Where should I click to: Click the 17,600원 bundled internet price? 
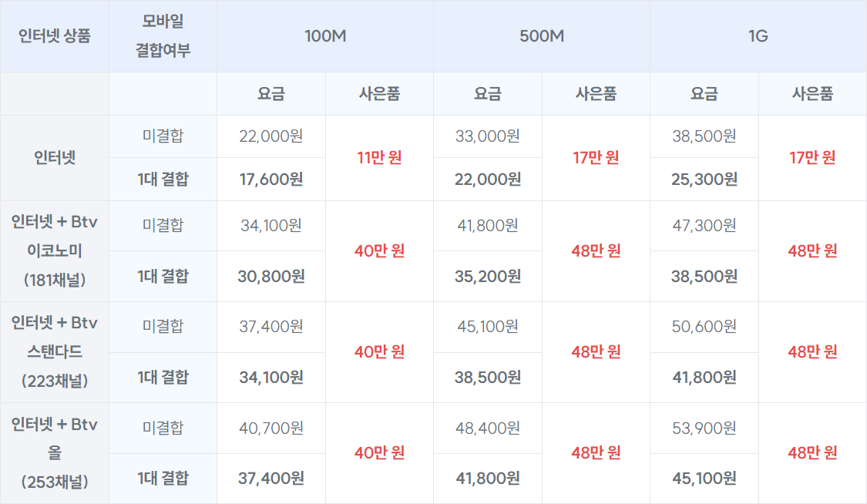(271, 180)
